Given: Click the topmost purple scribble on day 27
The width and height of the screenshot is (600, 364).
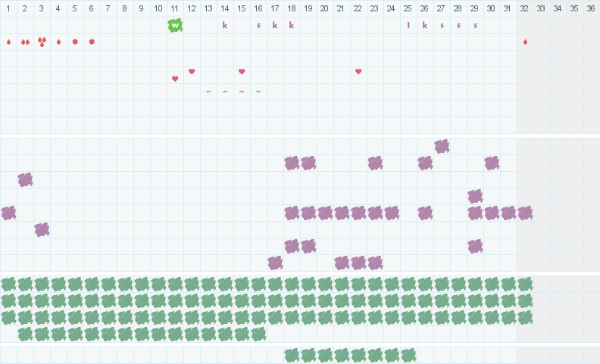Looking at the screenshot, I should coord(442,147).
